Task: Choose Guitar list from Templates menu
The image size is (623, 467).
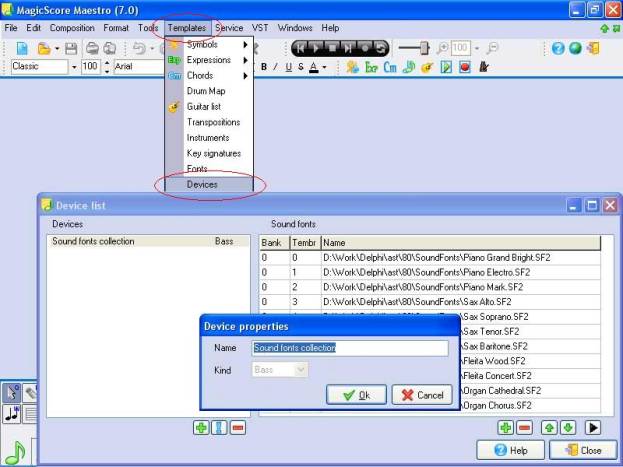Action: [209, 107]
